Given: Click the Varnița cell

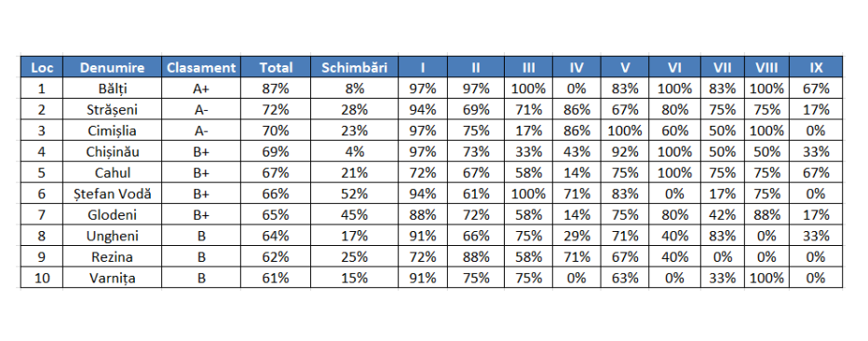Looking at the screenshot, I should [x=113, y=278].
